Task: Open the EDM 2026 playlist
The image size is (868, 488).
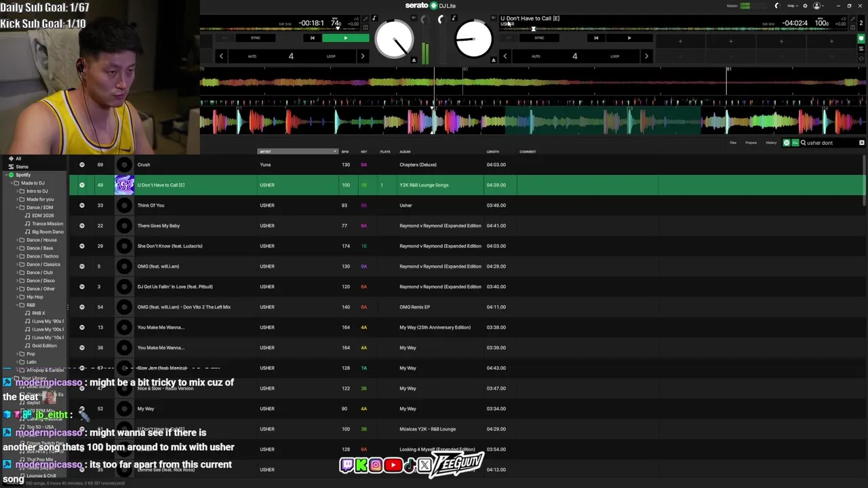Action: tap(43, 216)
